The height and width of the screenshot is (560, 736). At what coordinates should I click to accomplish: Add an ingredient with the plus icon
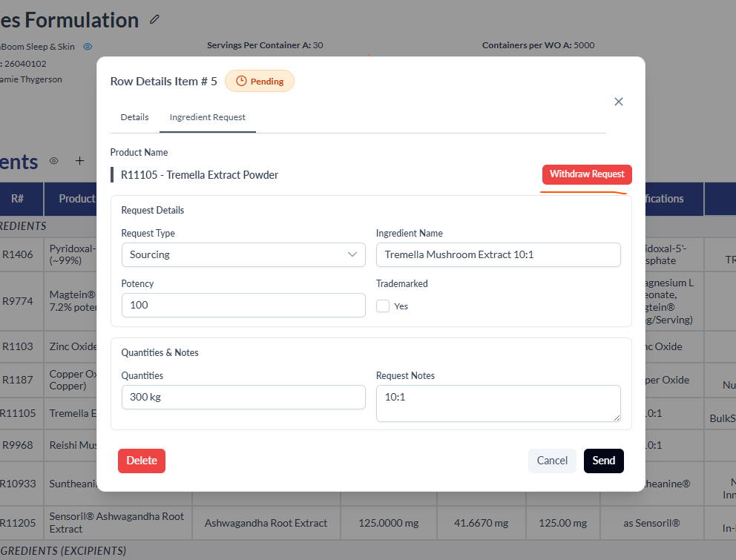click(x=80, y=161)
